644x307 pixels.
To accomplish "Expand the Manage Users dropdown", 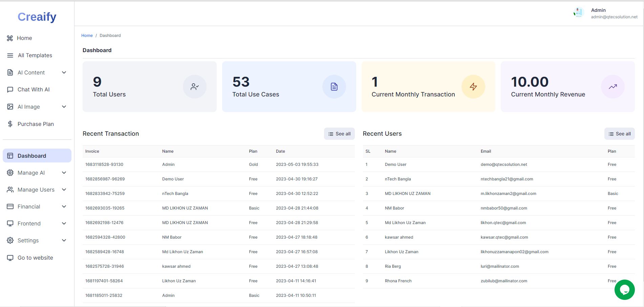I will 64,190.
